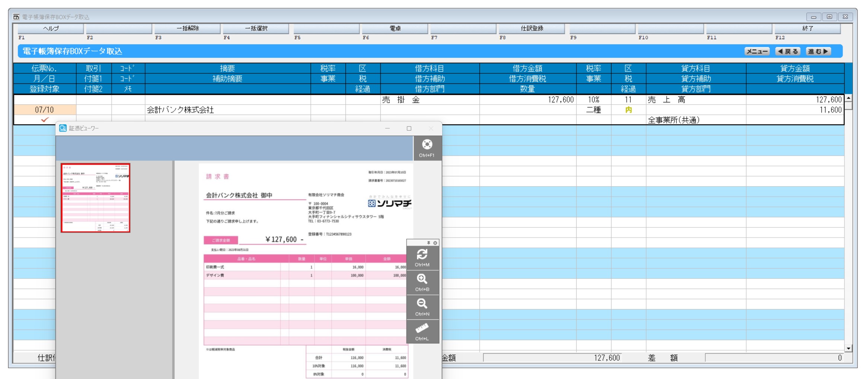The image size is (868, 379).
Task: Click the 二種 business type cell
Action: click(x=594, y=110)
